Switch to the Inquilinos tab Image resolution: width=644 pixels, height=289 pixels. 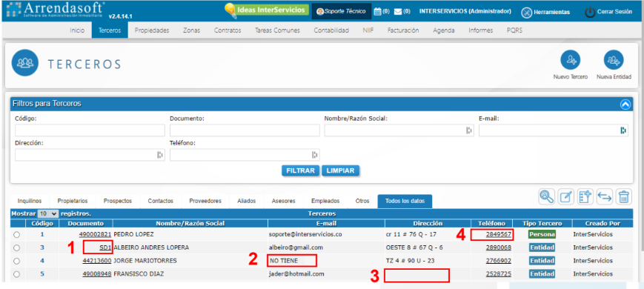(x=30, y=201)
